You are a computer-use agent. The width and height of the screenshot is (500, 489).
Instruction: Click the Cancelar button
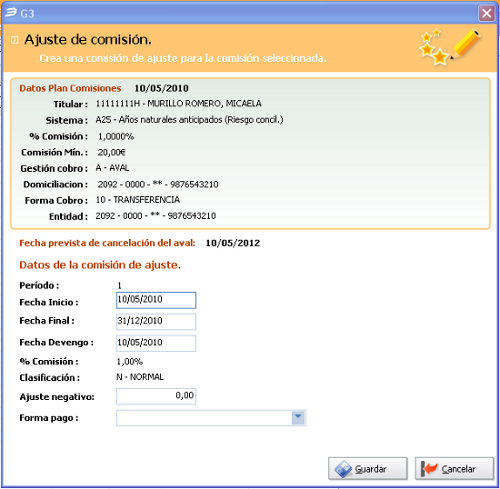tap(454, 469)
